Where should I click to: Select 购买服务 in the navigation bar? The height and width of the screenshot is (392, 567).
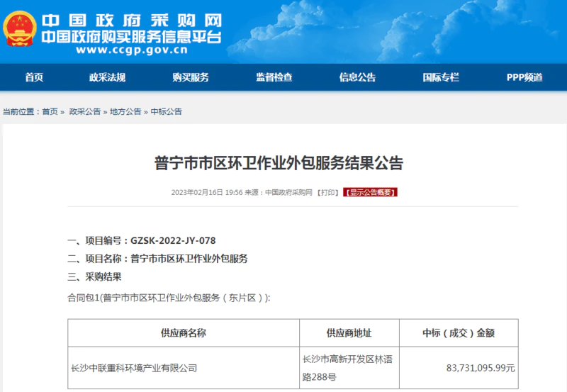(191, 77)
